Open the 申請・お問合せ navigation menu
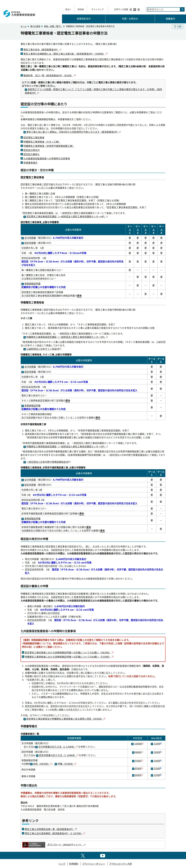Image resolution: width=186 pixels, height=868 pixels. [130, 19]
